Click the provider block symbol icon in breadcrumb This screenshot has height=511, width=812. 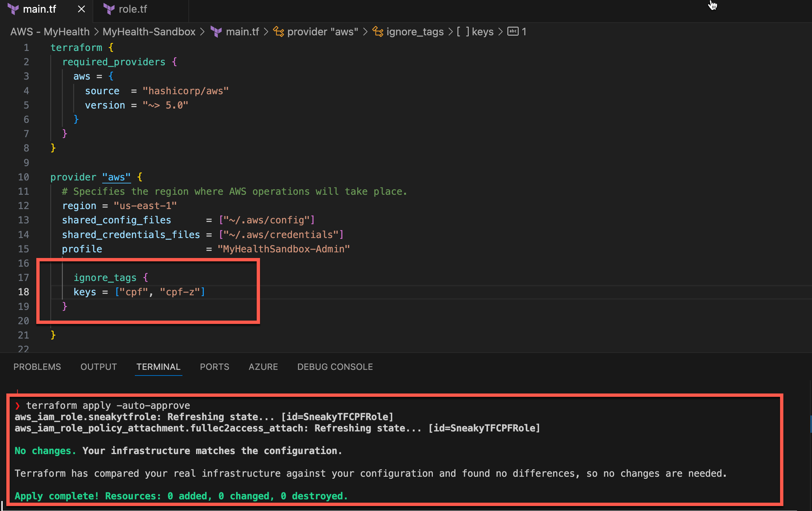[278, 32]
